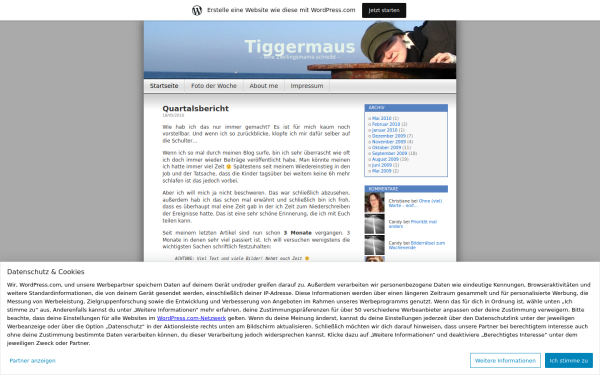Click the Weitere Informationen button

(505, 360)
